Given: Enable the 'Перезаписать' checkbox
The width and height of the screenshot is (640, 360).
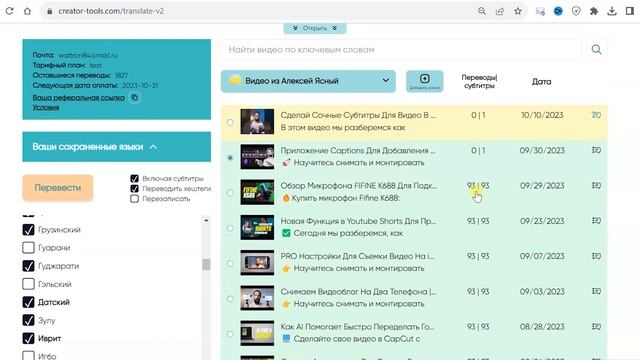Looking at the screenshot, I should click(134, 199).
